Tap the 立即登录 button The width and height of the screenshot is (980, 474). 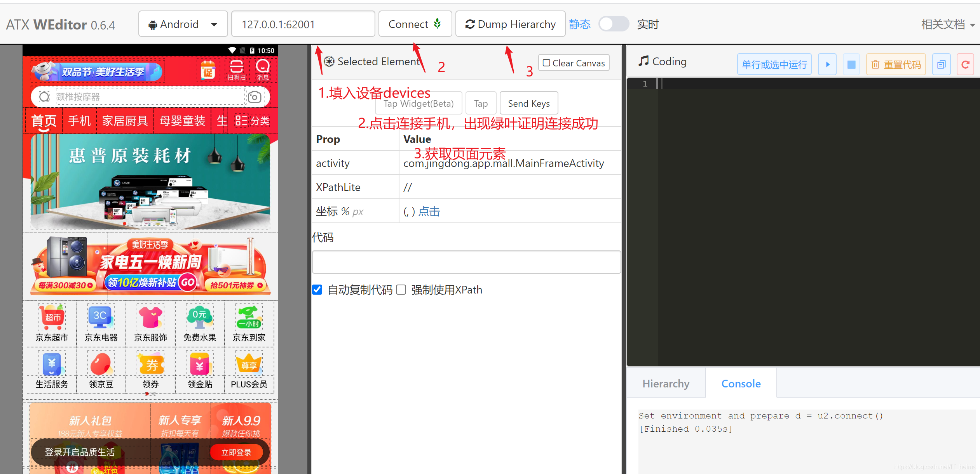point(236,452)
